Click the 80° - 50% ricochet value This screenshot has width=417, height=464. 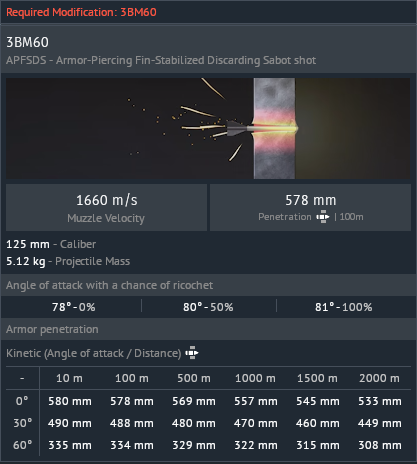208,307
